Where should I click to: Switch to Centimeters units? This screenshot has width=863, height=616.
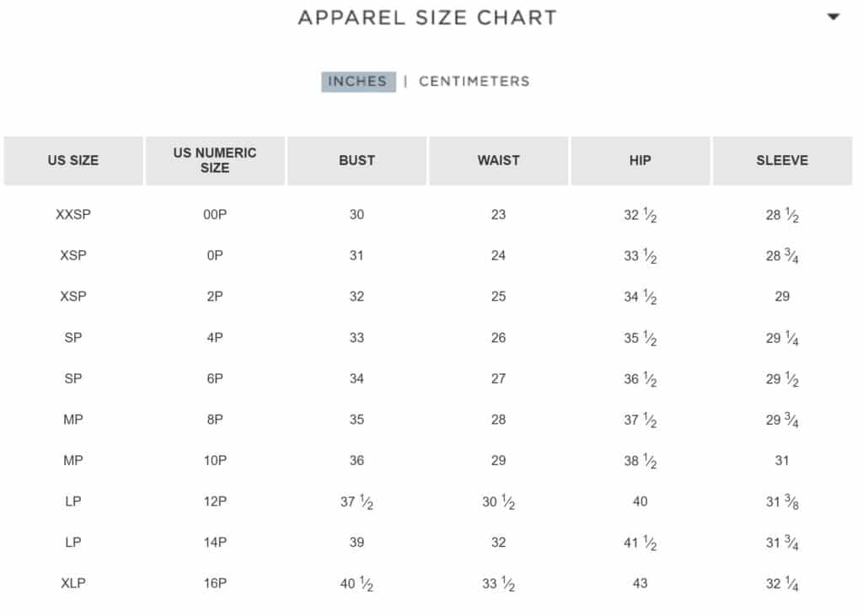coord(474,82)
